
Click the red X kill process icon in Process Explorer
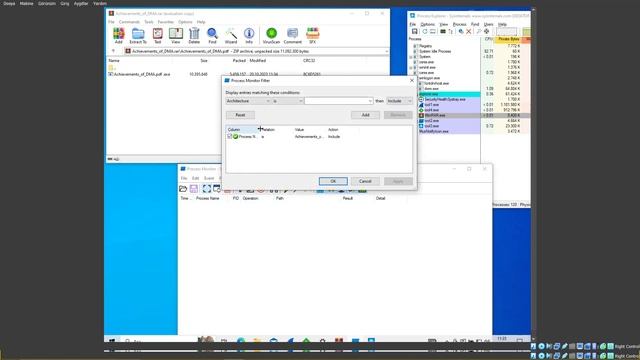pos(469,31)
